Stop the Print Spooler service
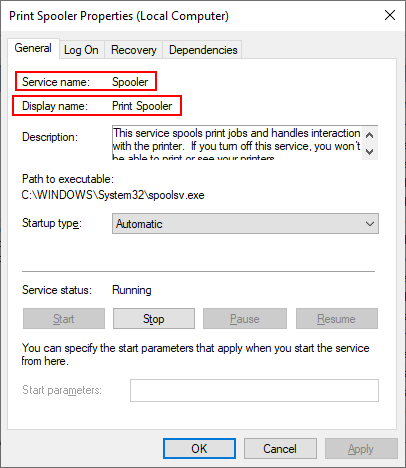The image size is (406, 468). pyautogui.click(x=154, y=319)
